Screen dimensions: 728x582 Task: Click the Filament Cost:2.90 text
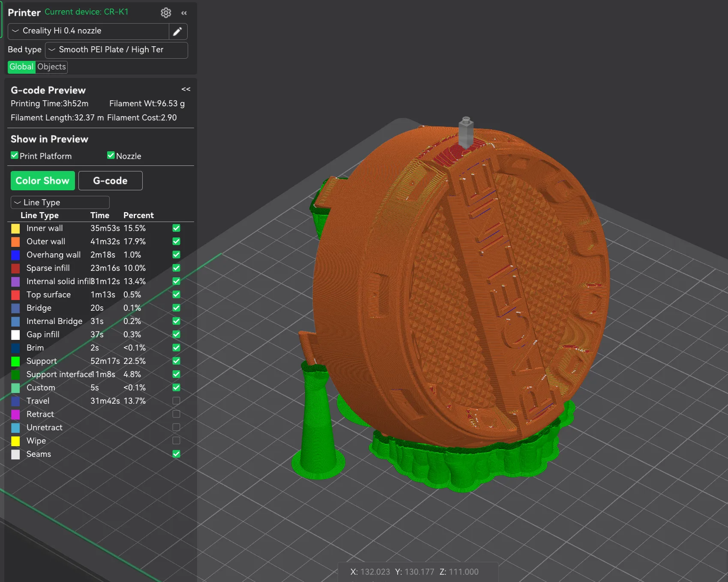tap(142, 117)
